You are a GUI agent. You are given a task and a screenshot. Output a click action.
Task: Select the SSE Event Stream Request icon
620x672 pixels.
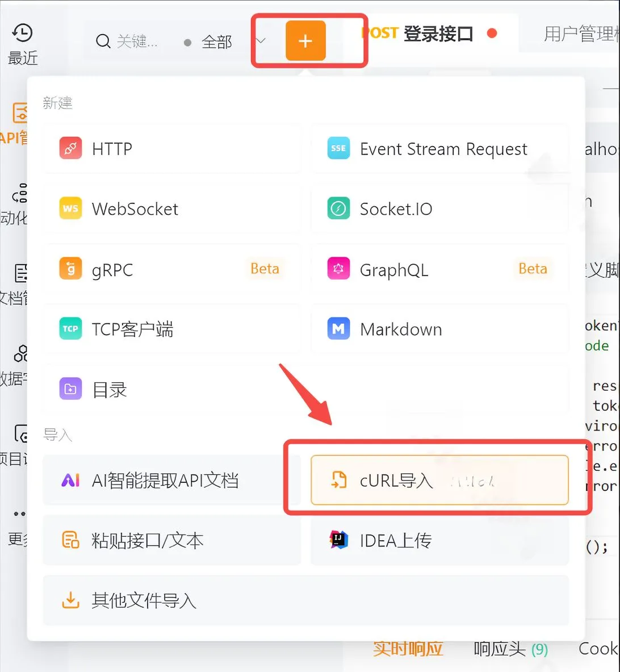(x=338, y=148)
